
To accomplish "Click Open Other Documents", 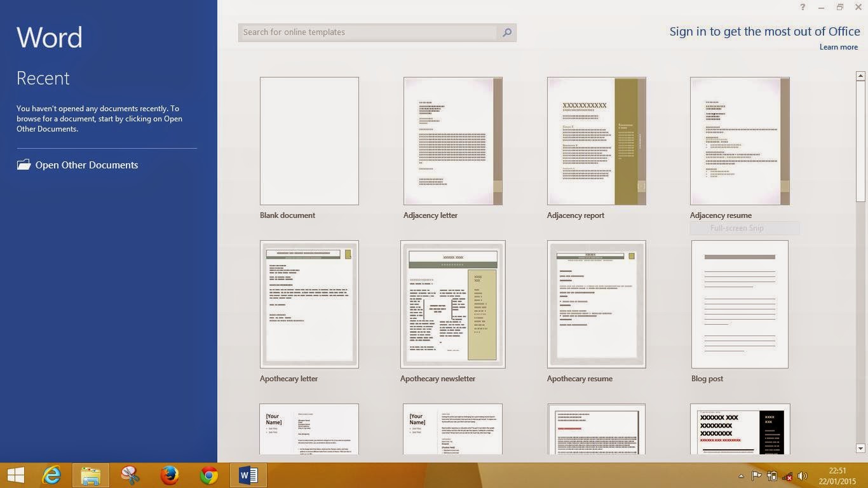I will click(x=86, y=165).
